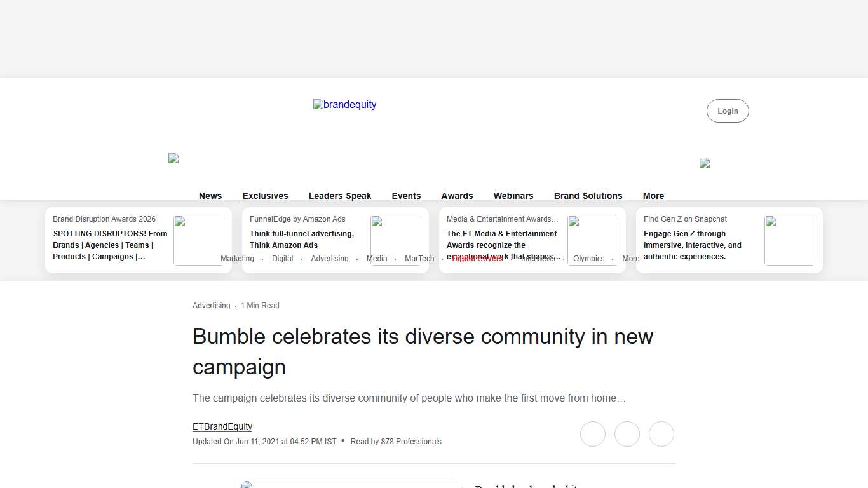Click the FunnelEdge by Amazon Ads card image
This screenshot has height=488, width=868.
pyautogui.click(x=396, y=240)
